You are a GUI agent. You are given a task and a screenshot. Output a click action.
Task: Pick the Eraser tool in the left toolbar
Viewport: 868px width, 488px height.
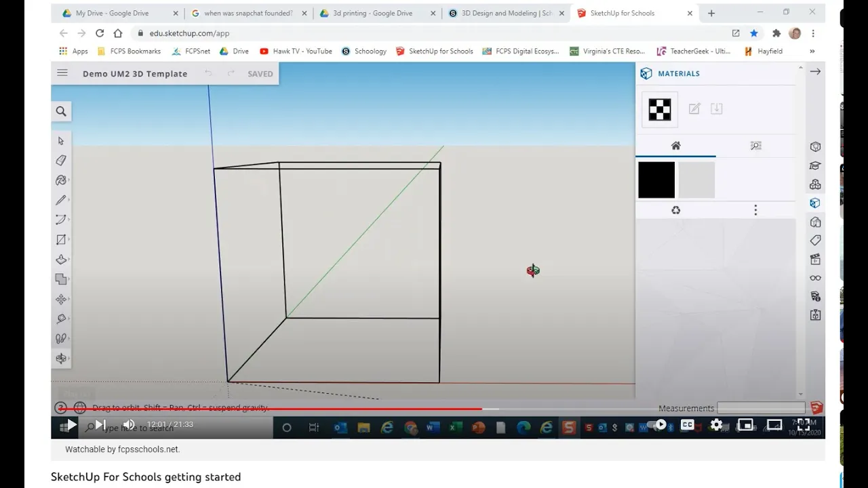pos(61,161)
